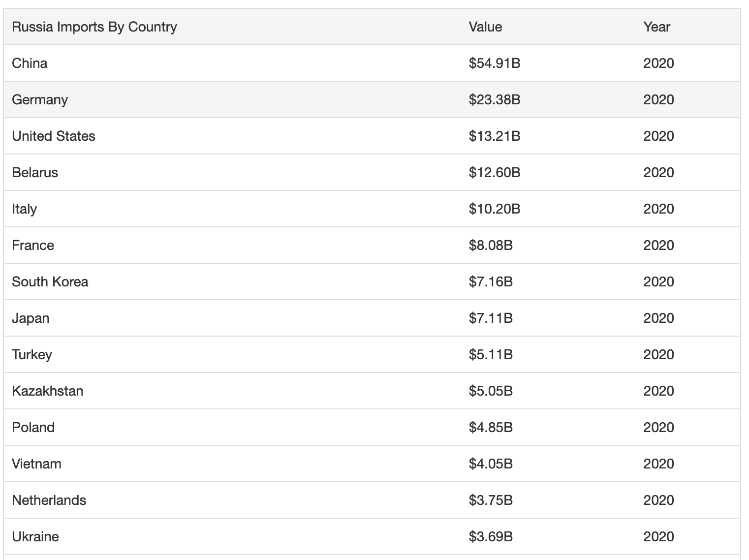Screen dimensions: 749x560
Task: Click the Value column header
Action: point(485,27)
